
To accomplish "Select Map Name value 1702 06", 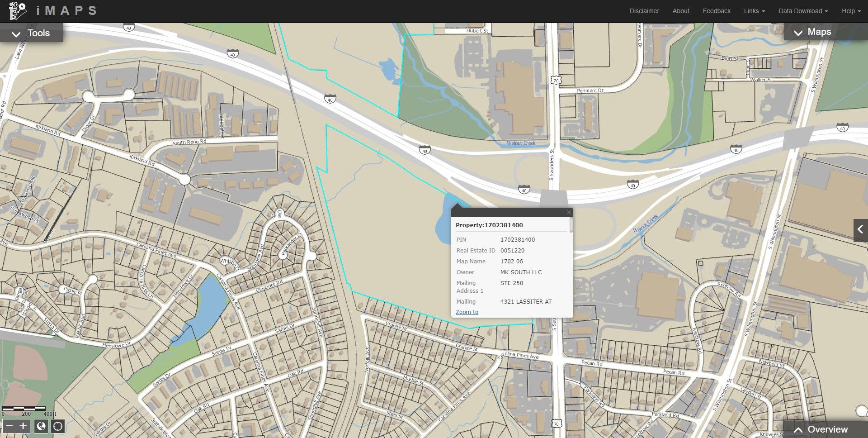I will pyautogui.click(x=511, y=261).
